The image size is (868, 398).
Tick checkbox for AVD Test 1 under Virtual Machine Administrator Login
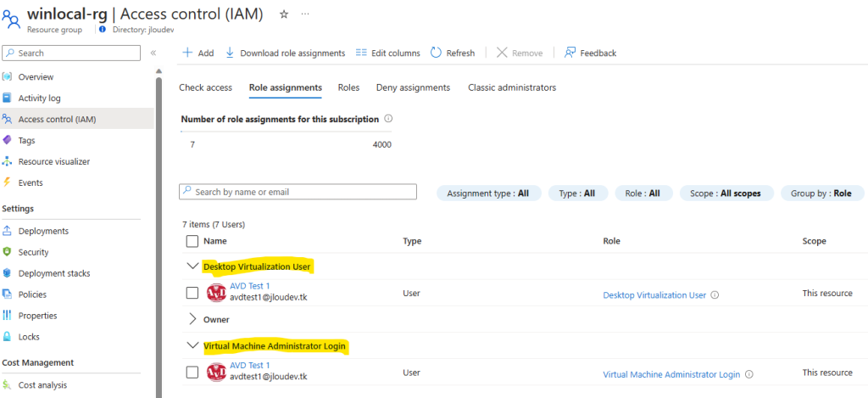(x=192, y=372)
